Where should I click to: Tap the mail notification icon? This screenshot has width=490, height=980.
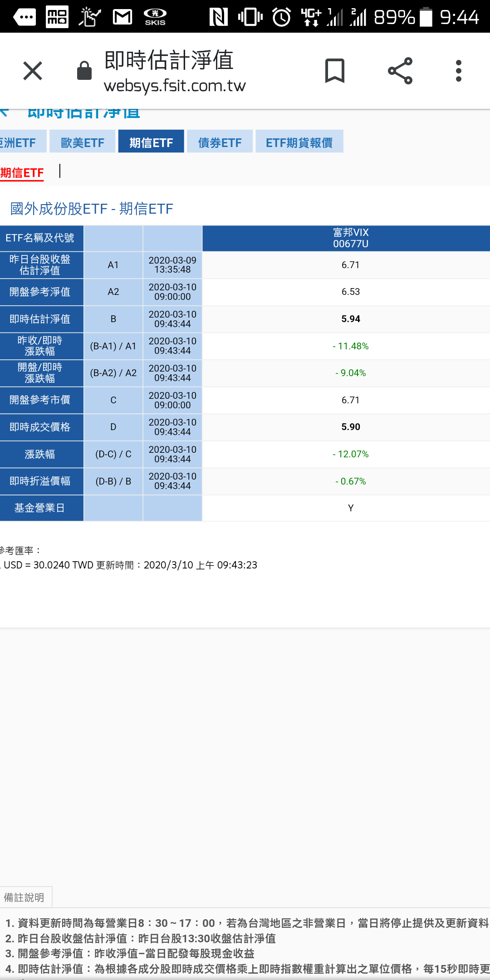[122, 17]
